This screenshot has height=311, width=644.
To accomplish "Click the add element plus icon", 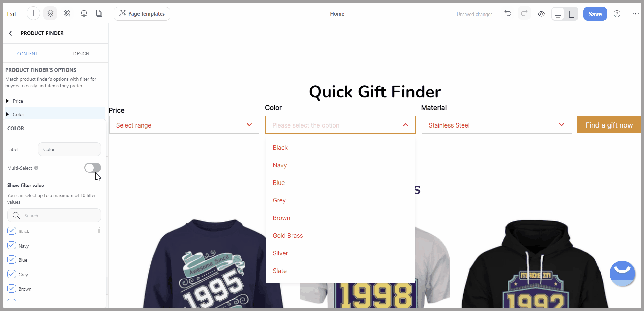I will coord(33,13).
